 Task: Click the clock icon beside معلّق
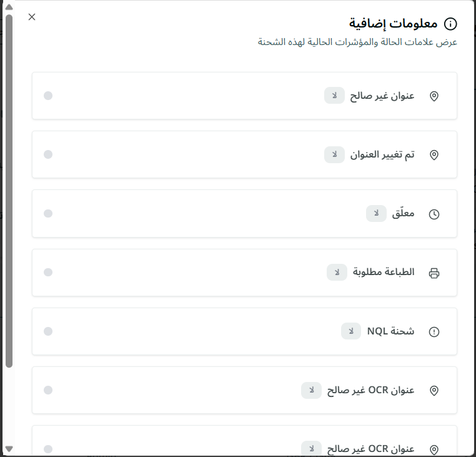coord(434,214)
